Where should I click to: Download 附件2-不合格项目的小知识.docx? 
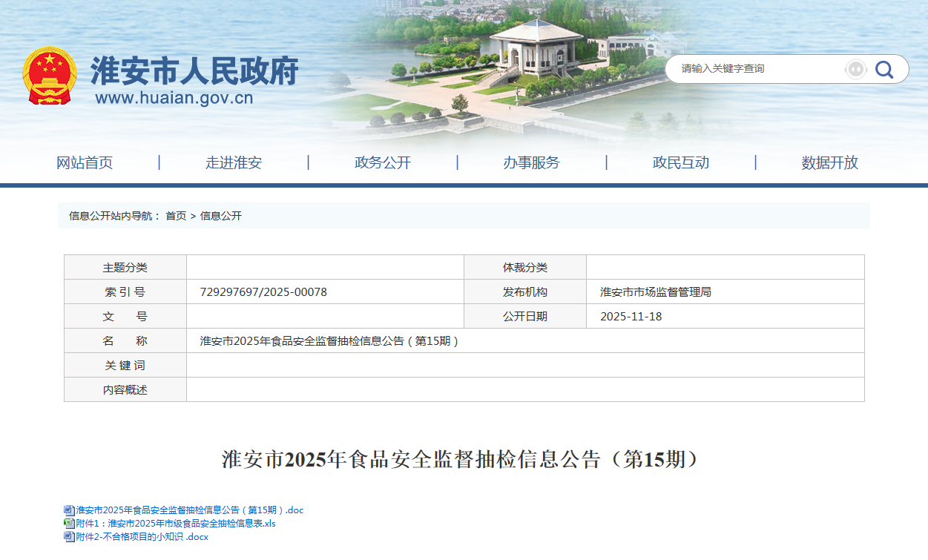tap(142, 537)
